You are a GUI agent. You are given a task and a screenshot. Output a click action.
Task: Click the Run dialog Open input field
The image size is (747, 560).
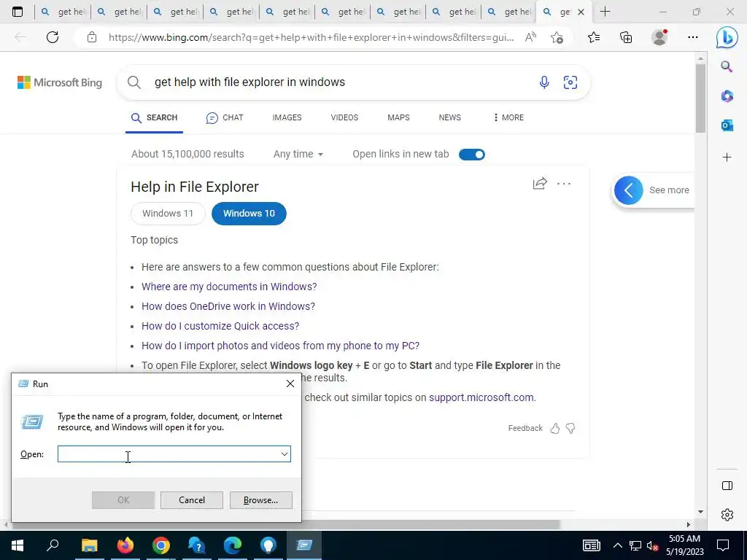[x=174, y=454]
